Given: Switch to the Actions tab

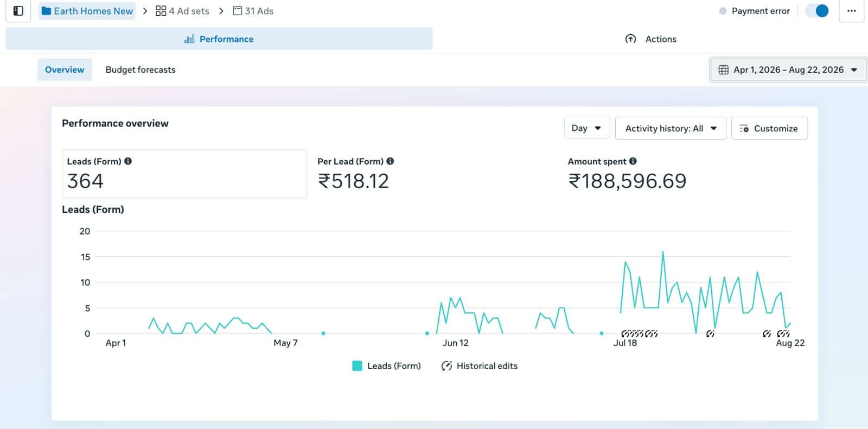Looking at the screenshot, I should click(x=650, y=39).
